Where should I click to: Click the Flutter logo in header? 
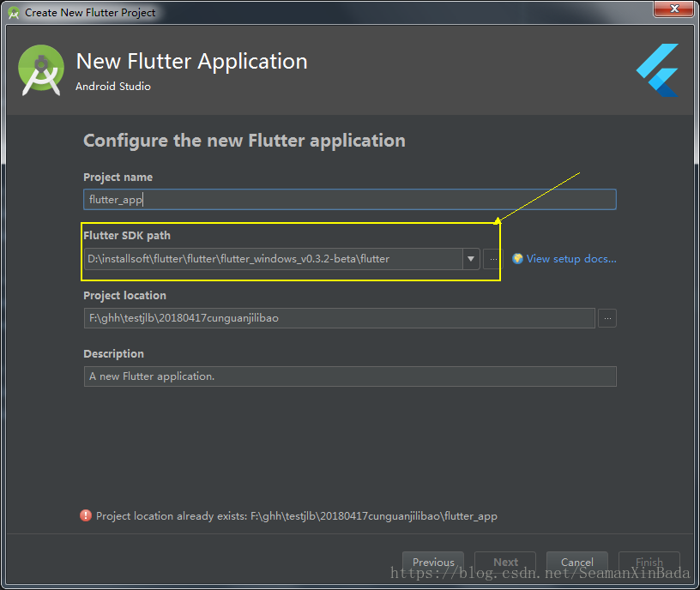(x=658, y=70)
